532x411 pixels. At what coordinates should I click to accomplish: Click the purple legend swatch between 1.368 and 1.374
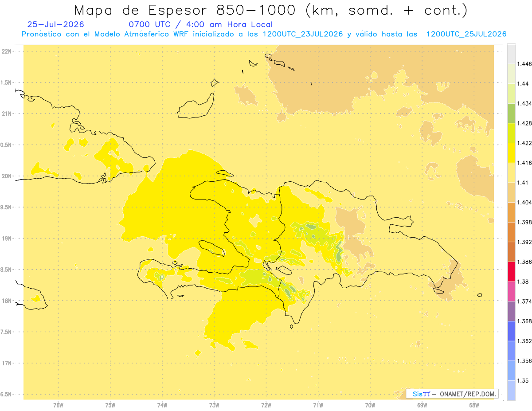tap(511, 311)
